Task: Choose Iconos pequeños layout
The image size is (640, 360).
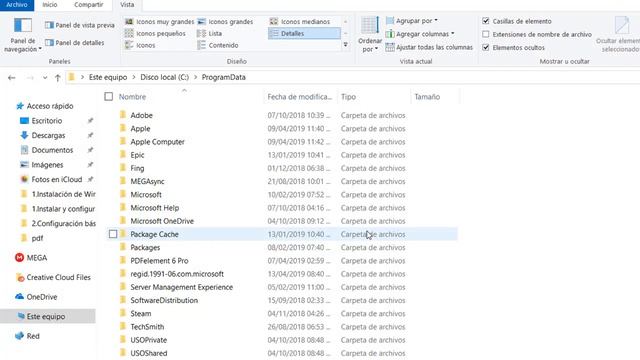Action: click(155, 33)
